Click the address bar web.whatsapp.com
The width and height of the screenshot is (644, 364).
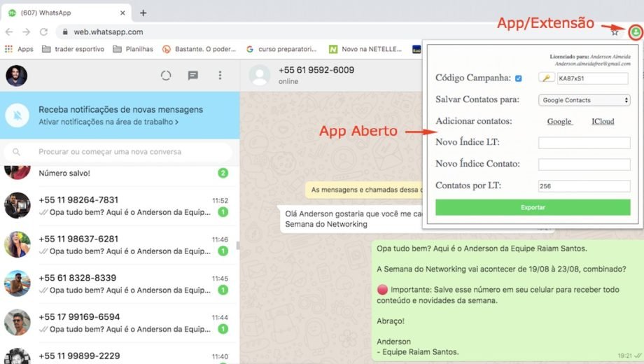(108, 31)
